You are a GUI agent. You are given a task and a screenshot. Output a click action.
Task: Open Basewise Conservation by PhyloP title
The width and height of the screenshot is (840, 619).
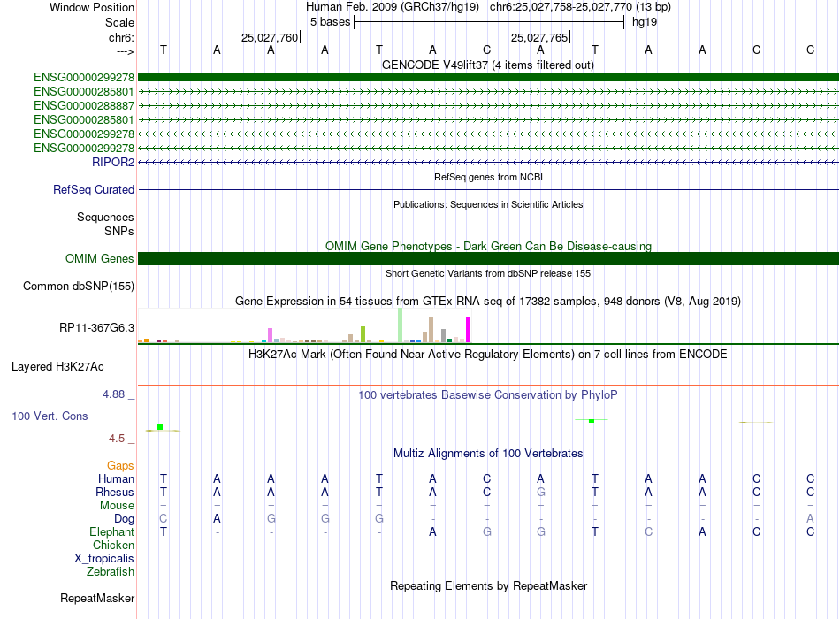(x=488, y=395)
